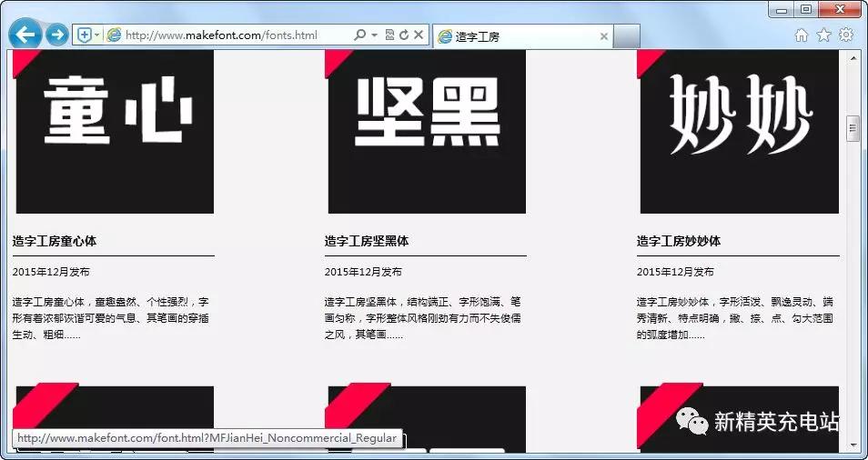Click the 2015年12月发布 date under 妙妙体
868x460 pixels.
pyautogui.click(x=675, y=272)
